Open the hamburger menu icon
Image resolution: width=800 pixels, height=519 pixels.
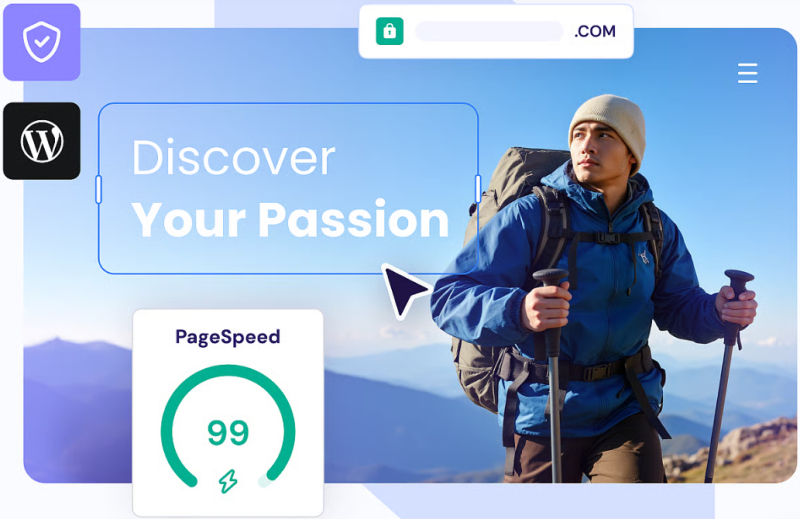pyautogui.click(x=747, y=73)
